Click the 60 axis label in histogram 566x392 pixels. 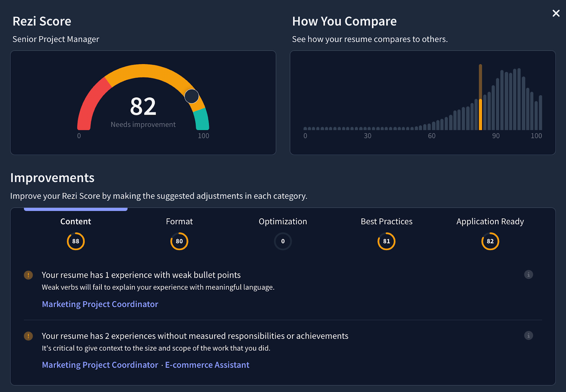432,136
